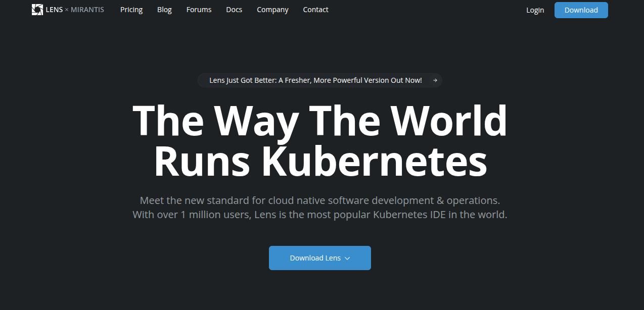Click the Lens aperture logo icon
Screen dimensions: 644x310
[37, 10]
